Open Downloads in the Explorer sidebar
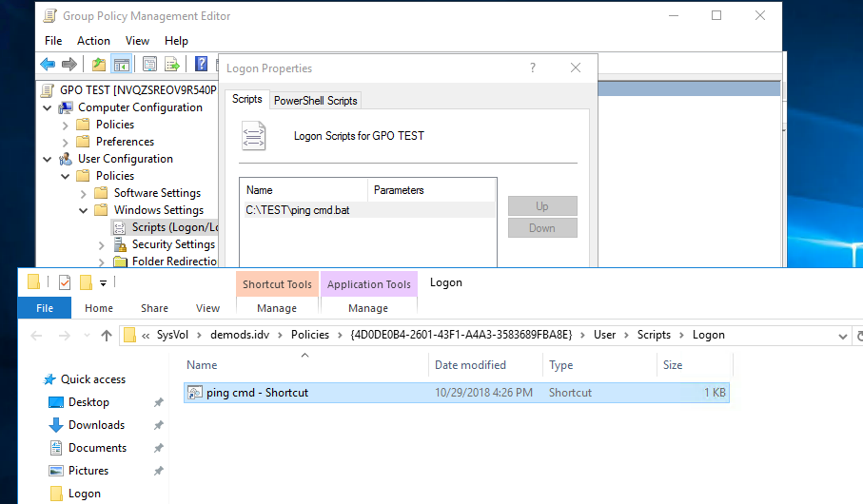 pos(96,425)
